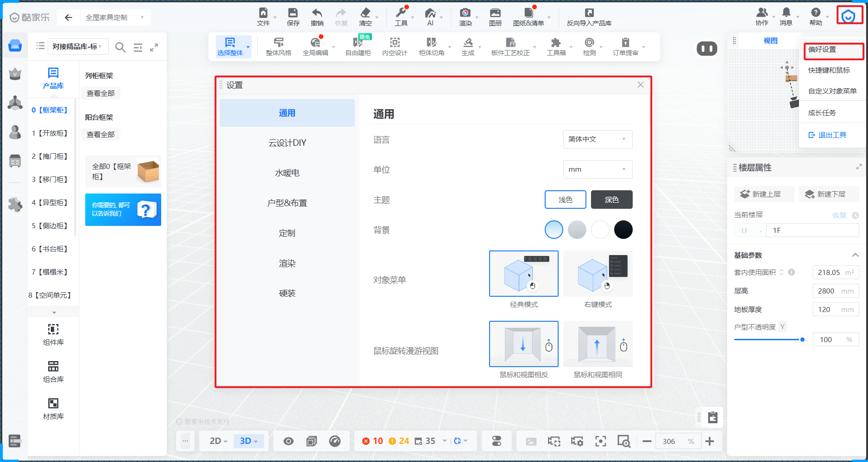Screen dimensions: 868x462
Task: Click the Save (保存) icon
Action: (x=293, y=13)
